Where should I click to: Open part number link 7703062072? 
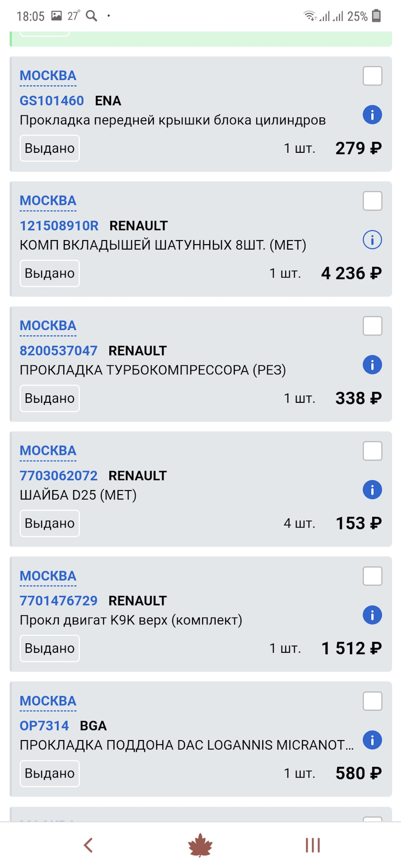(x=58, y=476)
